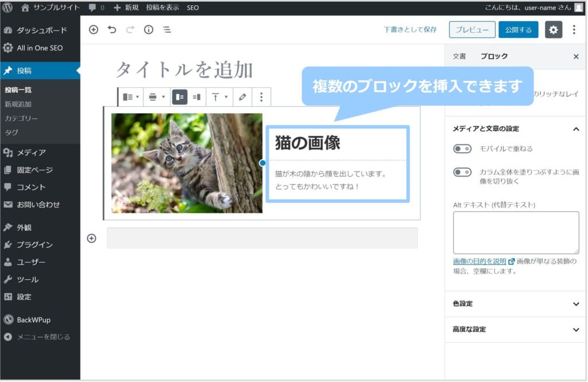Collapse sidebar with メニューを閉じる

[x=40, y=337]
